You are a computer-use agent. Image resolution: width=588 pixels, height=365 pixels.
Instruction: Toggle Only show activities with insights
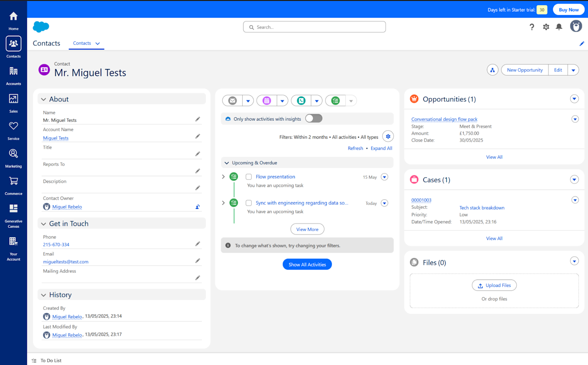[x=314, y=119]
